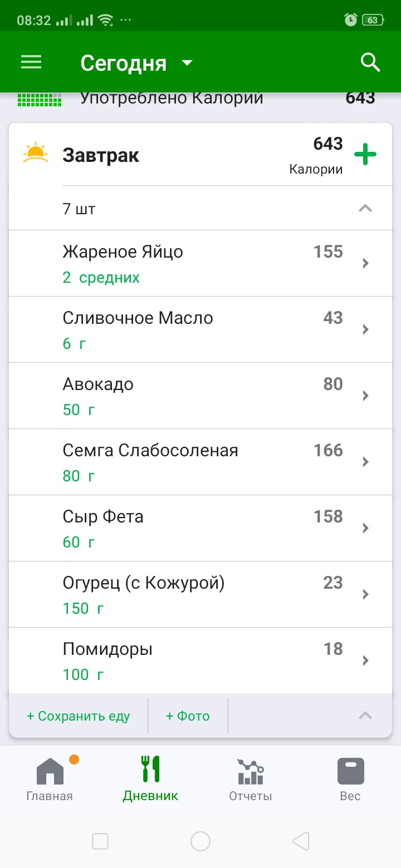Collapse breakfast card using bottom chevron

click(x=365, y=716)
